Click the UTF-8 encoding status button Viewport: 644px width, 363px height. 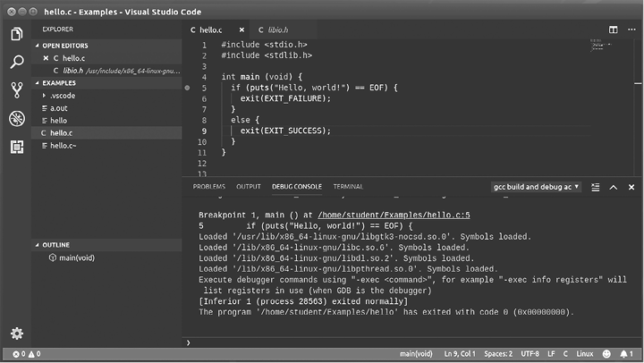tap(531, 354)
